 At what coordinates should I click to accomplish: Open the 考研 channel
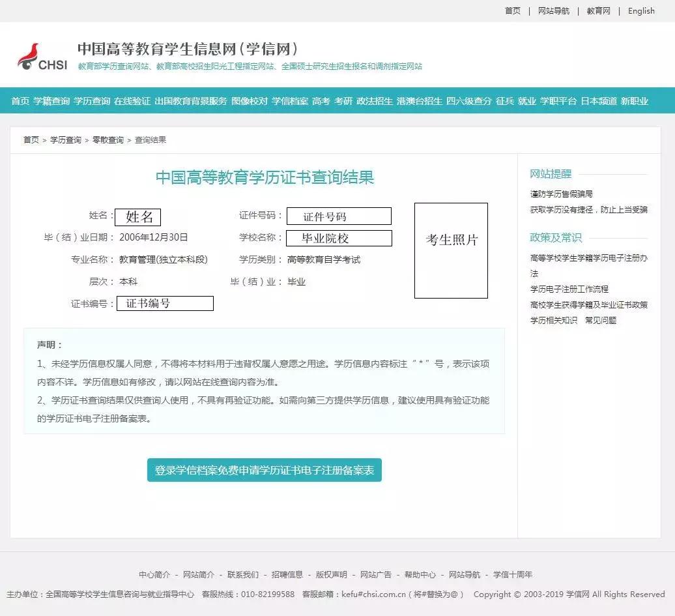(x=344, y=102)
